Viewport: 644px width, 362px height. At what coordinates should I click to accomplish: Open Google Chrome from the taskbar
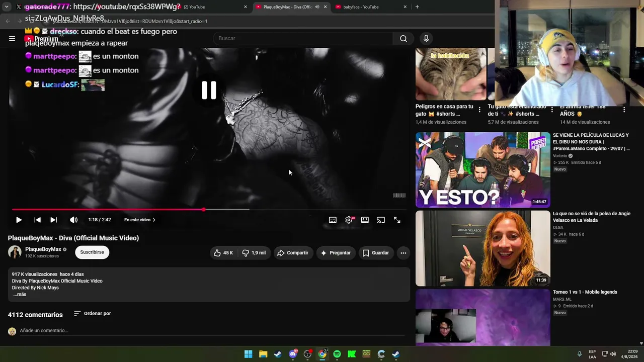click(322, 354)
